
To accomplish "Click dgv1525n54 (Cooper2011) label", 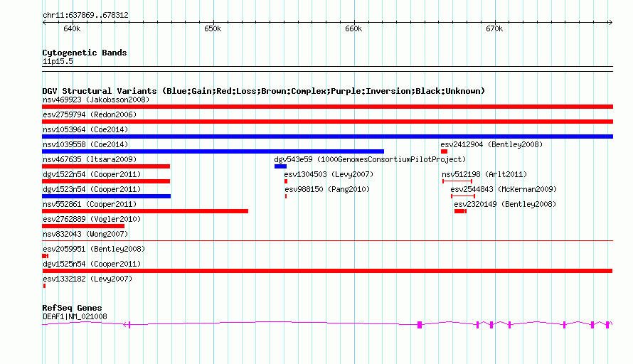I will click(92, 264).
